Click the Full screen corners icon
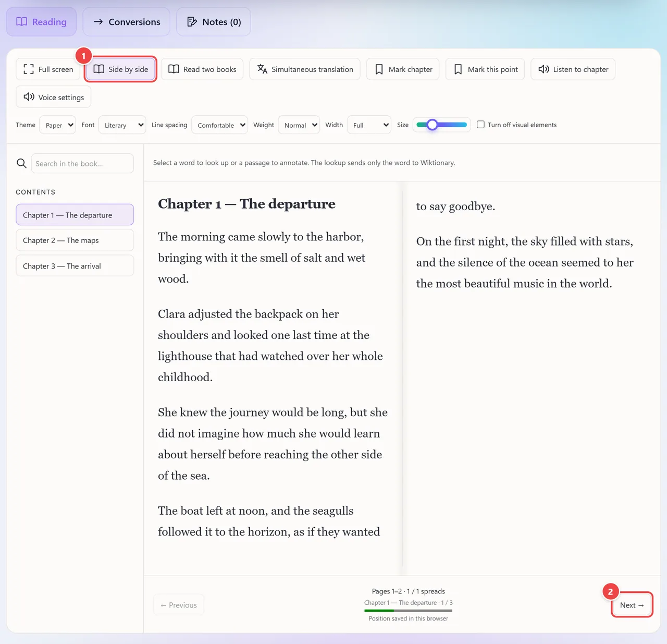Viewport: 667px width, 644px height. [x=29, y=69]
